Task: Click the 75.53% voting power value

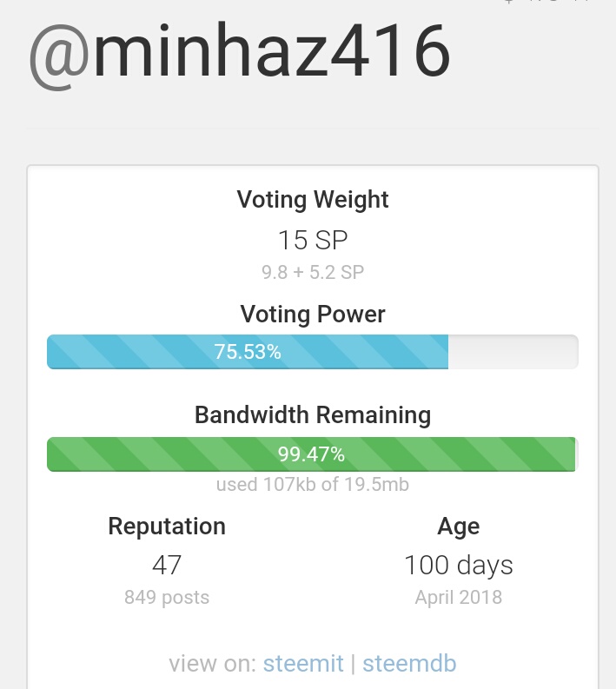Action: pyautogui.click(x=248, y=352)
